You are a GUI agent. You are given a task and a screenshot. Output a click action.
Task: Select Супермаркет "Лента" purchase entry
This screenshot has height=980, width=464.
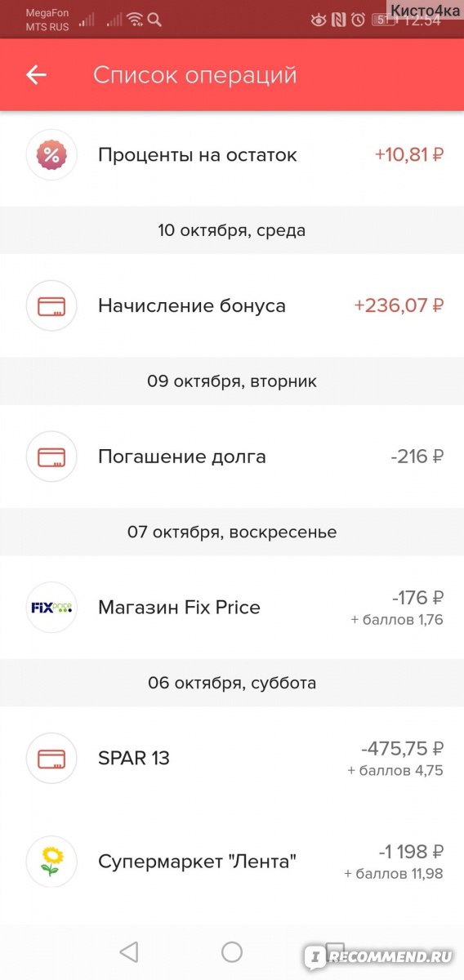pyautogui.click(x=232, y=862)
